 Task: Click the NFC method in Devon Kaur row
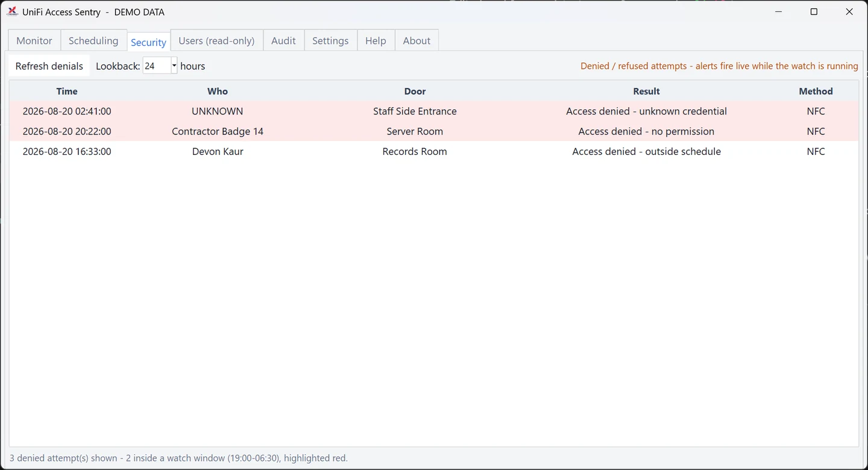click(816, 151)
